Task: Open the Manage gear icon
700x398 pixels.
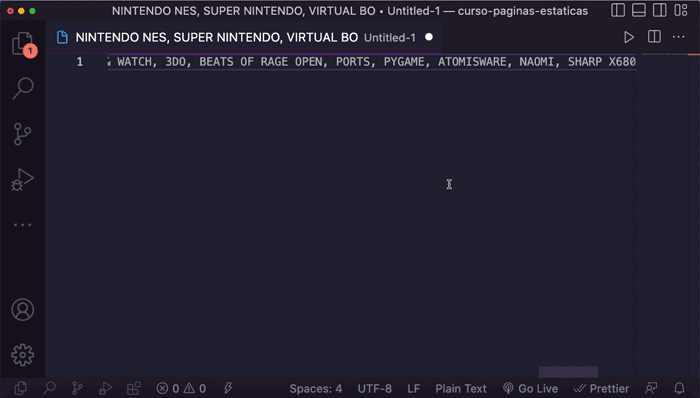Action: point(23,355)
